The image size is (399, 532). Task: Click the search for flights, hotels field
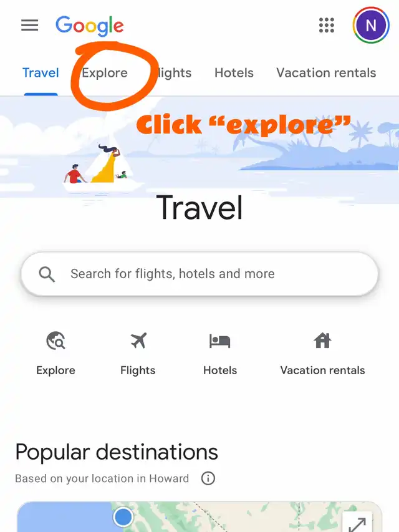(199, 274)
